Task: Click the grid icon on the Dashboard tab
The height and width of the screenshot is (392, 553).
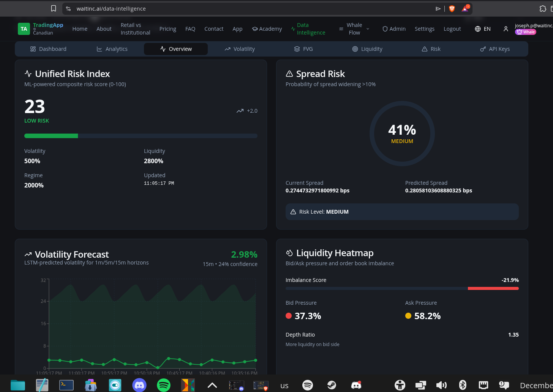Action: (x=33, y=49)
